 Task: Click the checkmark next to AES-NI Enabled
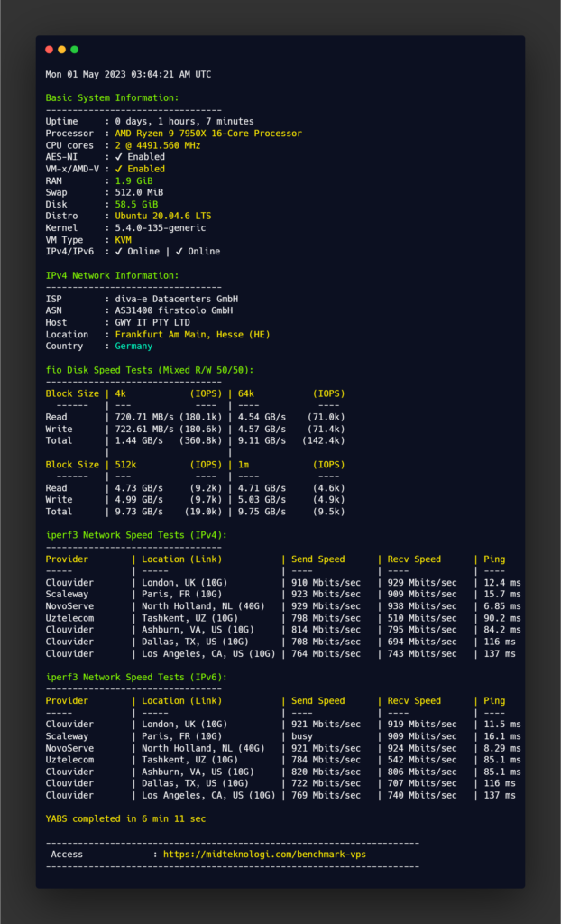point(118,157)
